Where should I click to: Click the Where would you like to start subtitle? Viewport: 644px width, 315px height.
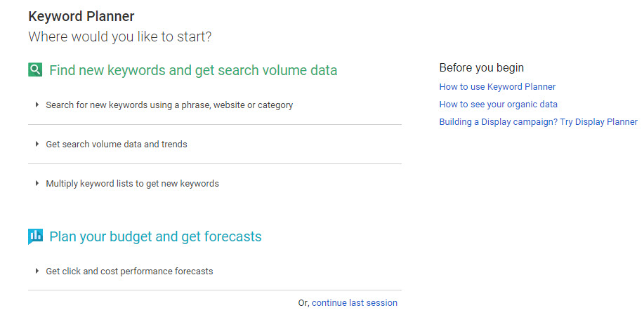[120, 37]
